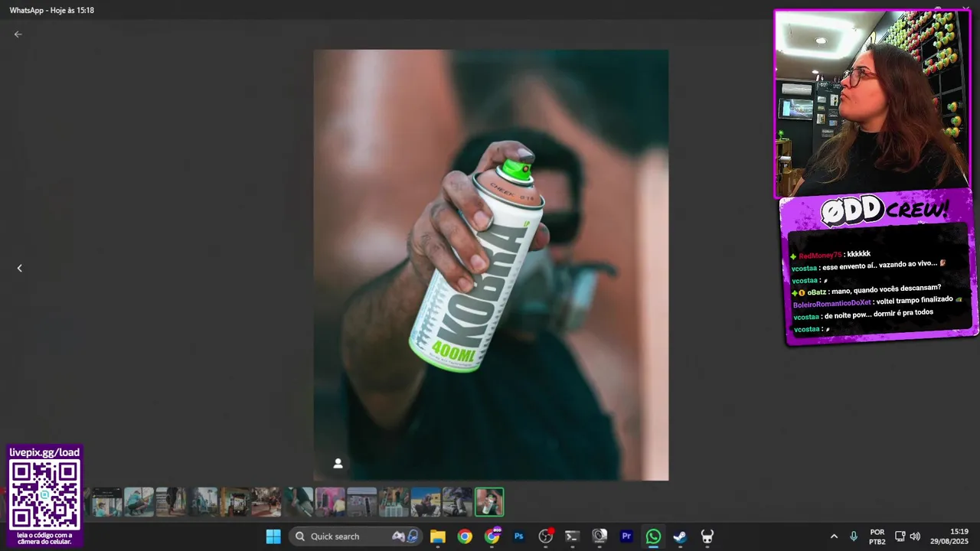Click the gamepad headset icon in the search box

[x=406, y=536]
